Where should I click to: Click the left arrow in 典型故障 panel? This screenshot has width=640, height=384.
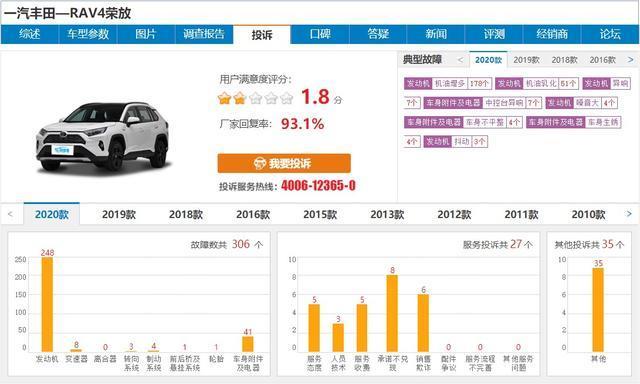[x=460, y=60]
